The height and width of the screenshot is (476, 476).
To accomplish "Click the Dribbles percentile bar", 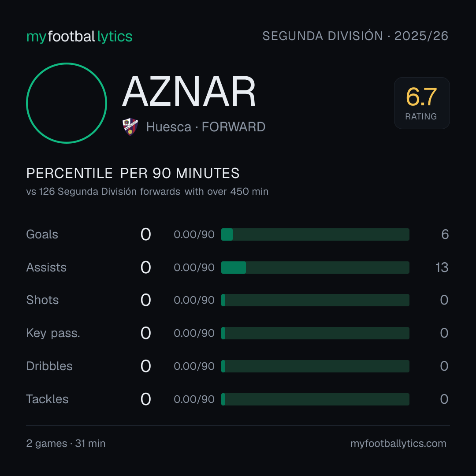I will (x=315, y=366).
